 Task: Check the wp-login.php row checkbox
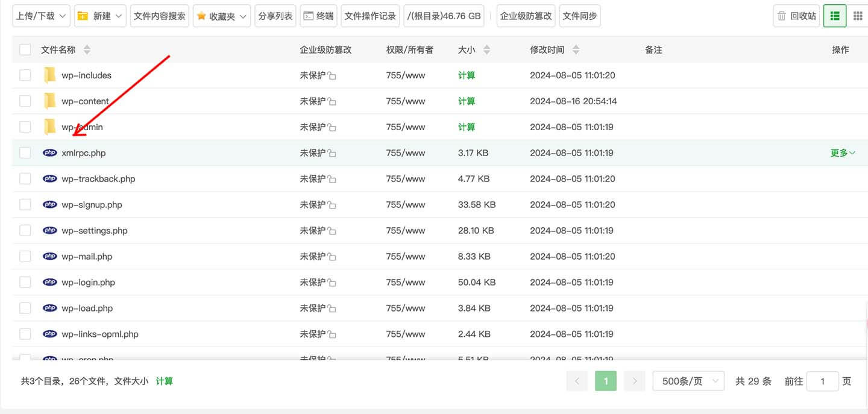(25, 283)
